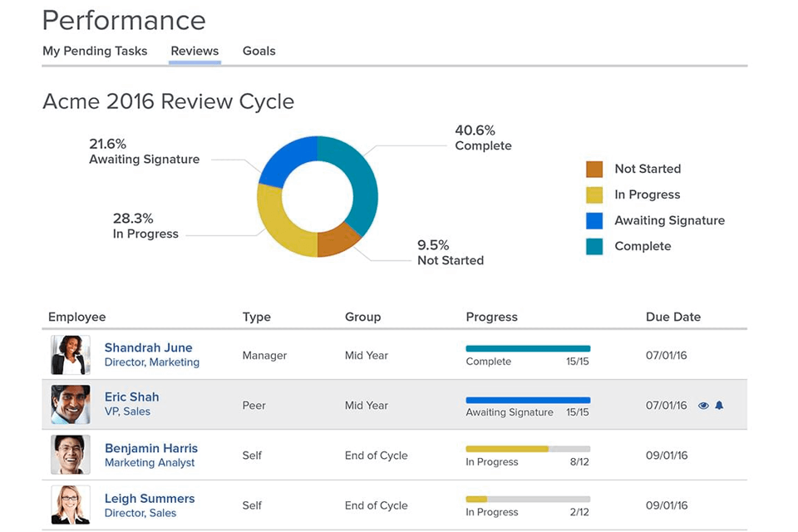
Task: Click the eye icon in Eric Shah's row
Action: click(x=703, y=406)
